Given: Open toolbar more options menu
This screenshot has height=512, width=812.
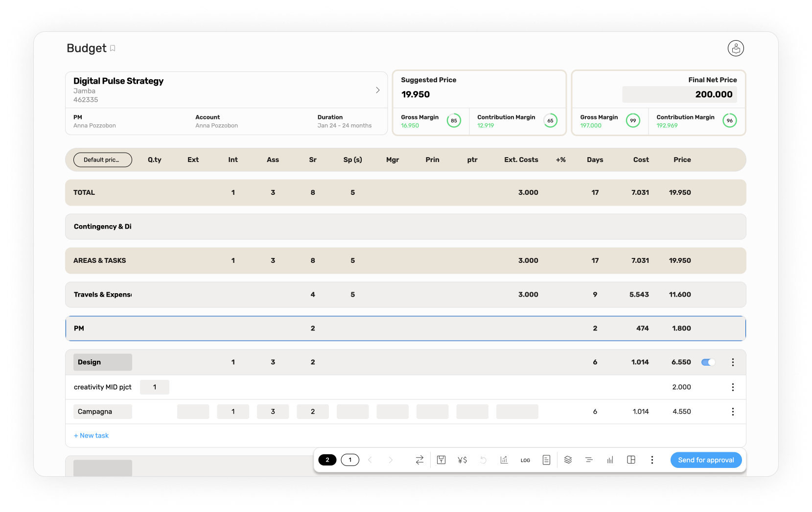Looking at the screenshot, I should pyautogui.click(x=652, y=460).
